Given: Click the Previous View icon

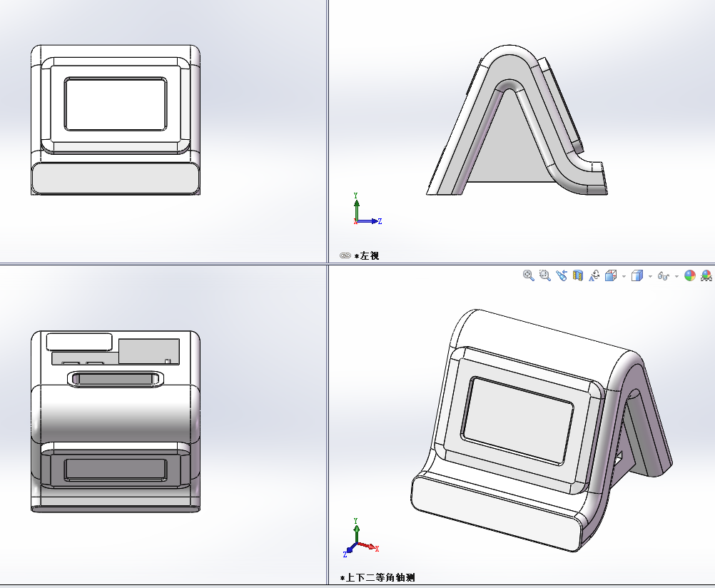Looking at the screenshot, I should point(562,275).
